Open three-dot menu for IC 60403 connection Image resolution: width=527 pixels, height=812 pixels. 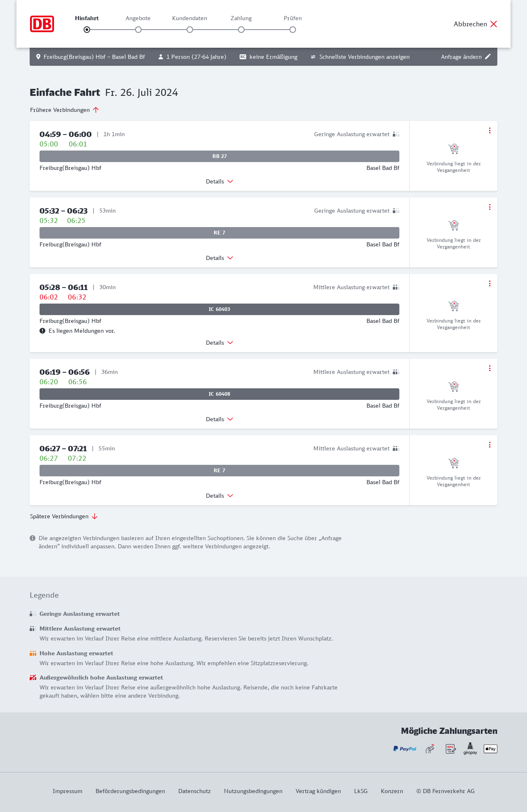click(x=490, y=283)
